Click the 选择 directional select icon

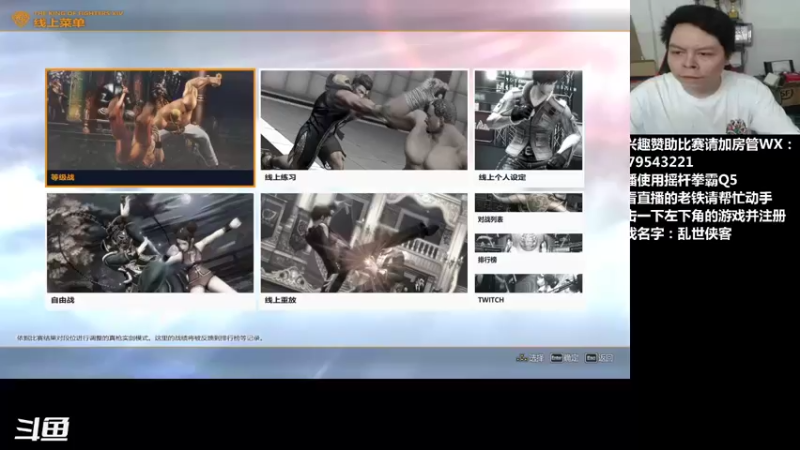(521, 358)
